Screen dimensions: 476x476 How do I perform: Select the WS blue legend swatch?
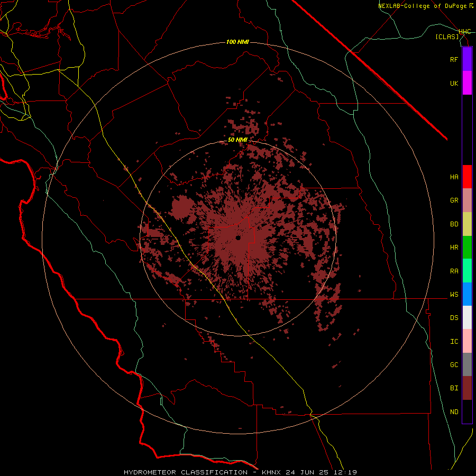click(467, 294)
